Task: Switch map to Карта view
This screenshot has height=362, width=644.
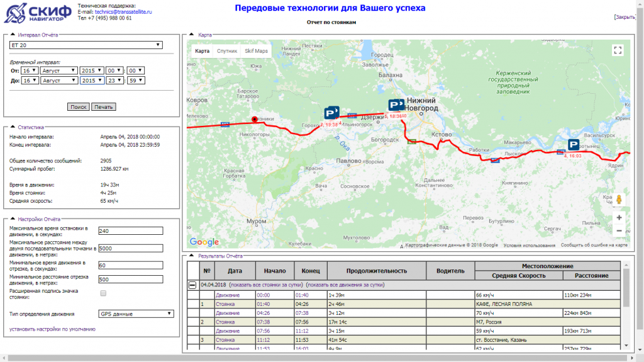Action: (202, 51)
